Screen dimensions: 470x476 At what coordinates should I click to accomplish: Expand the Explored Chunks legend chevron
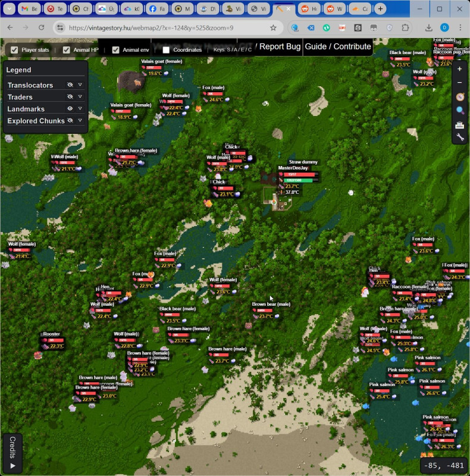(80, 120)
